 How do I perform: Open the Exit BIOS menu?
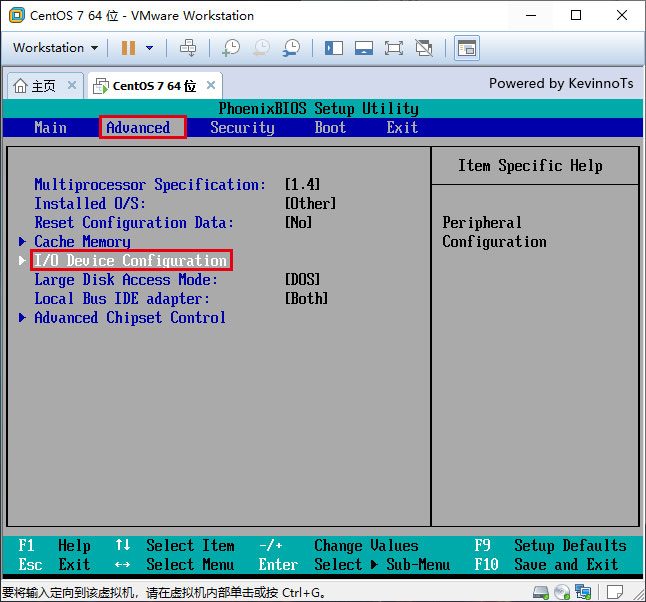point(402,128)
